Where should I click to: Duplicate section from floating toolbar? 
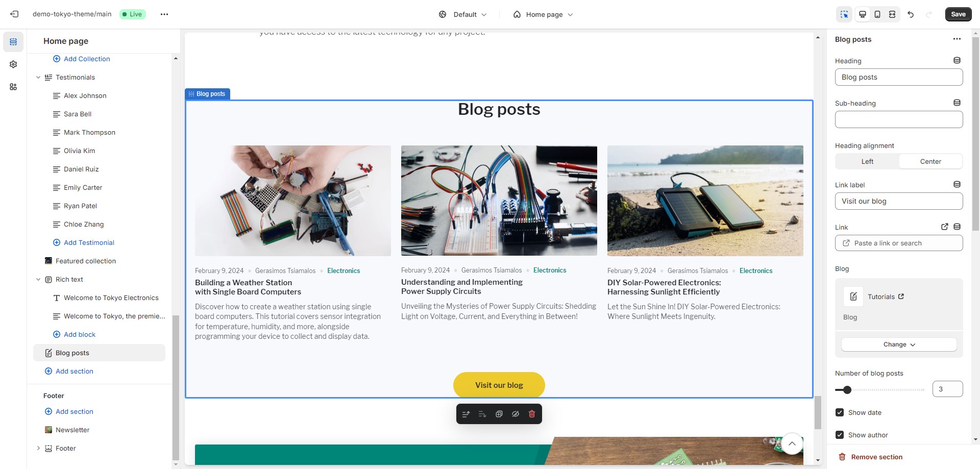point(499,414)
